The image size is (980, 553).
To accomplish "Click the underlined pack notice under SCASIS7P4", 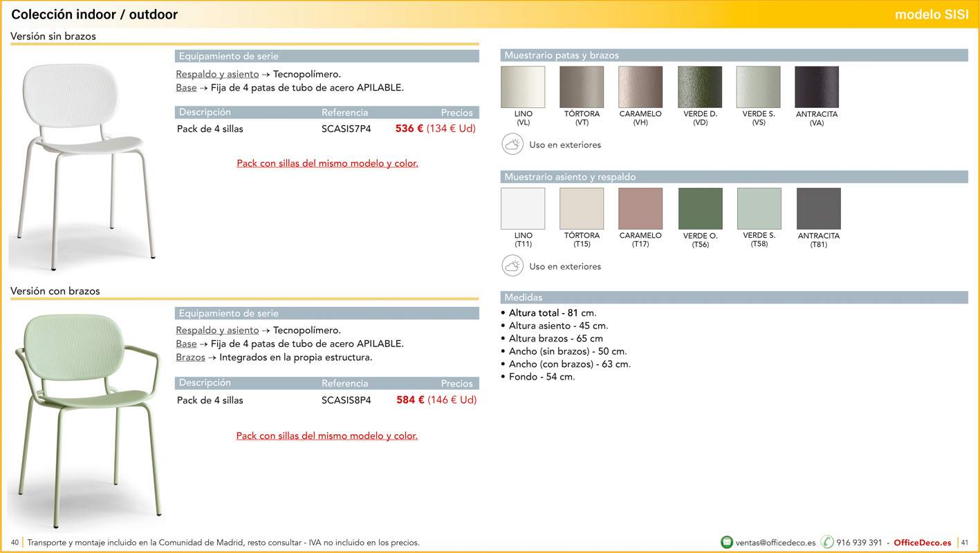I will [x=327, y=164].
